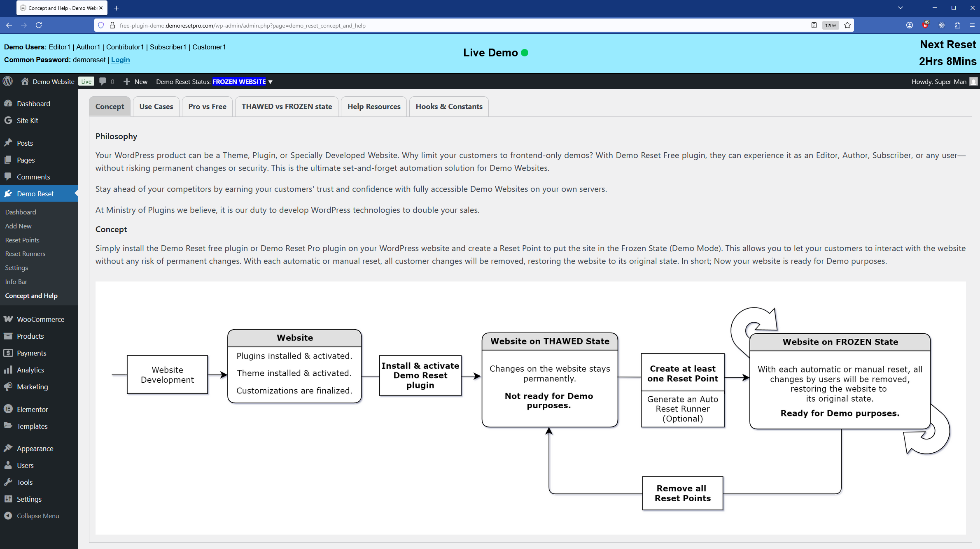This screenshot has height=549, width=980.
Task: Open the Firefox extensions puzzle icon
Action: [957, 26]
